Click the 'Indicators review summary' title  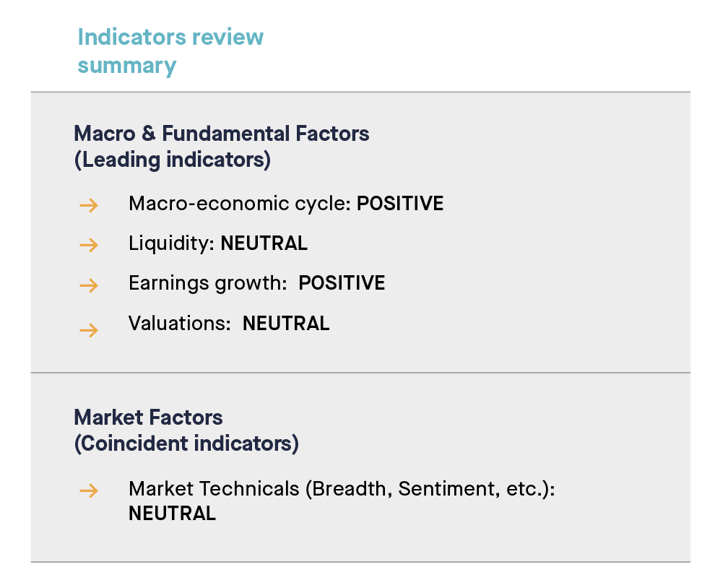click(x=170, y=51)
